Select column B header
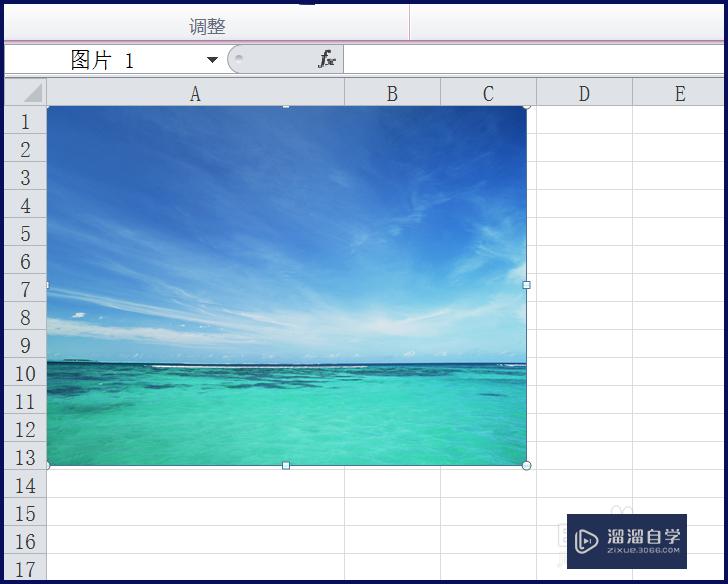The width and height of the screenshot is (728, 584). click(x=392, y=92)
